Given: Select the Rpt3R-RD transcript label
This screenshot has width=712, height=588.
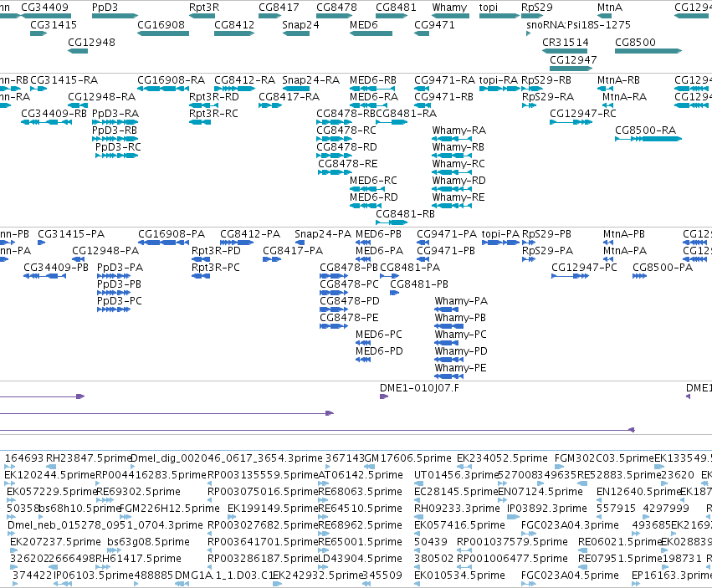Looking at the screenshot, I should 214,97.
